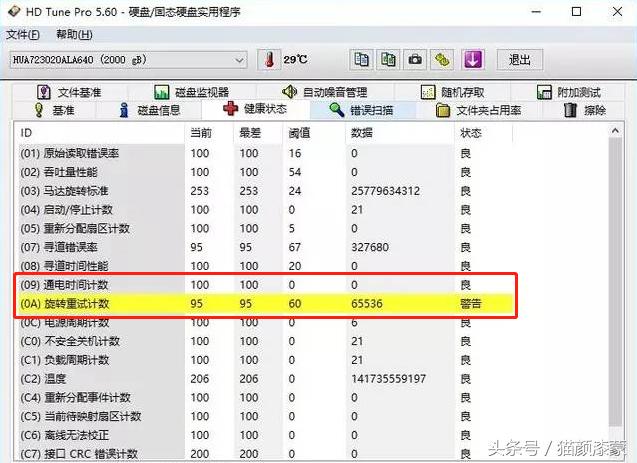Select row (04) 启动/停止计数
637x463 pixels.
tap(264, 210)
